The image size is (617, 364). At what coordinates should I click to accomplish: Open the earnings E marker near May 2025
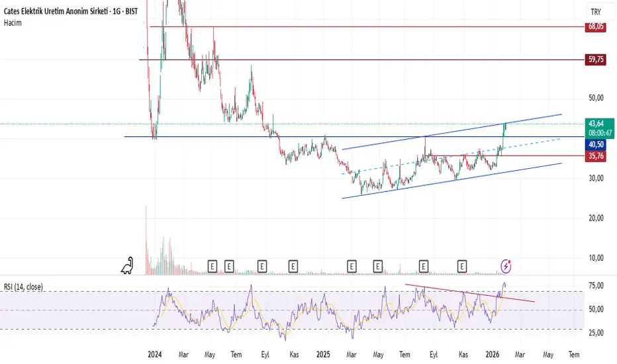378,267
